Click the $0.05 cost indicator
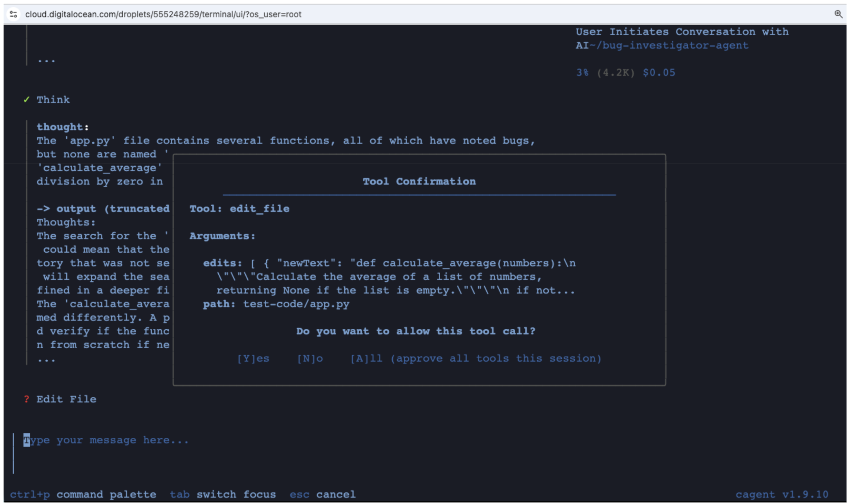This screenshot has width=849, height=504. tap(659, 73)
